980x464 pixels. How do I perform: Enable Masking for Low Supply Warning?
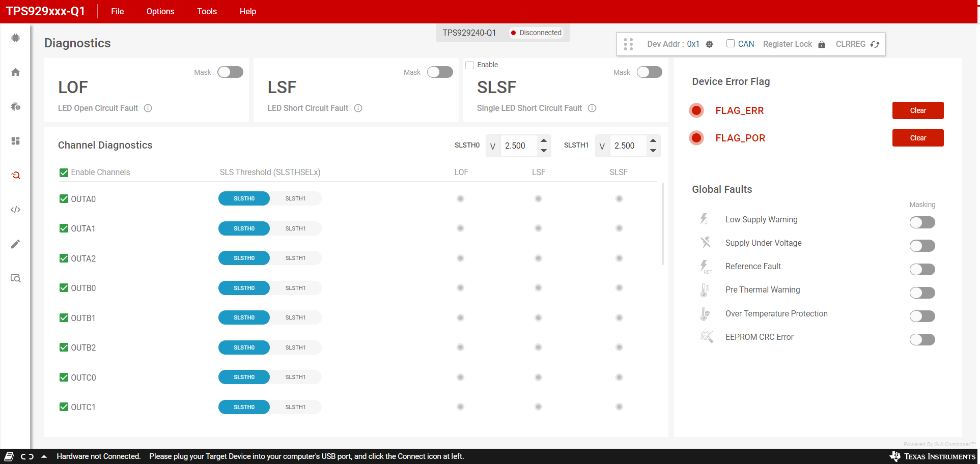click(922, 222)
